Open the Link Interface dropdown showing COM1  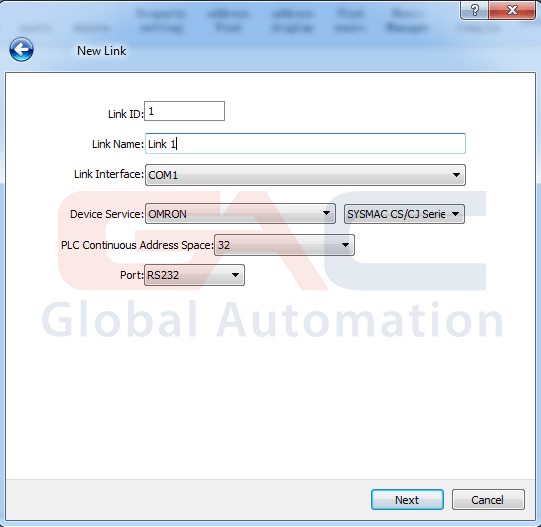point(305,175)
